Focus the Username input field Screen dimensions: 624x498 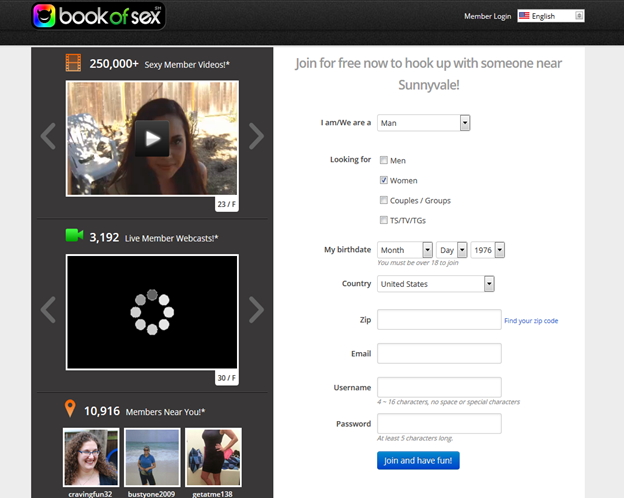[x=439, y=387]
